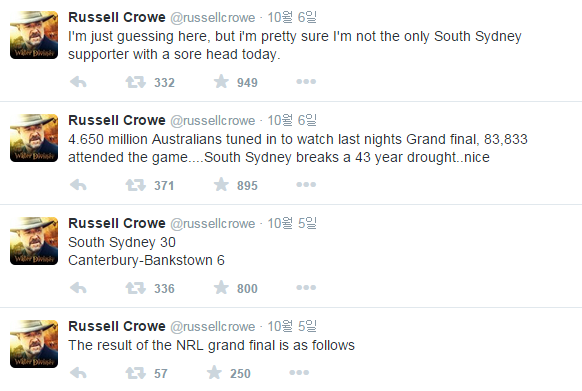Viewport: 582px width, 391px height.
Task: Open more options on NRL result tweet
Action: 299,372
